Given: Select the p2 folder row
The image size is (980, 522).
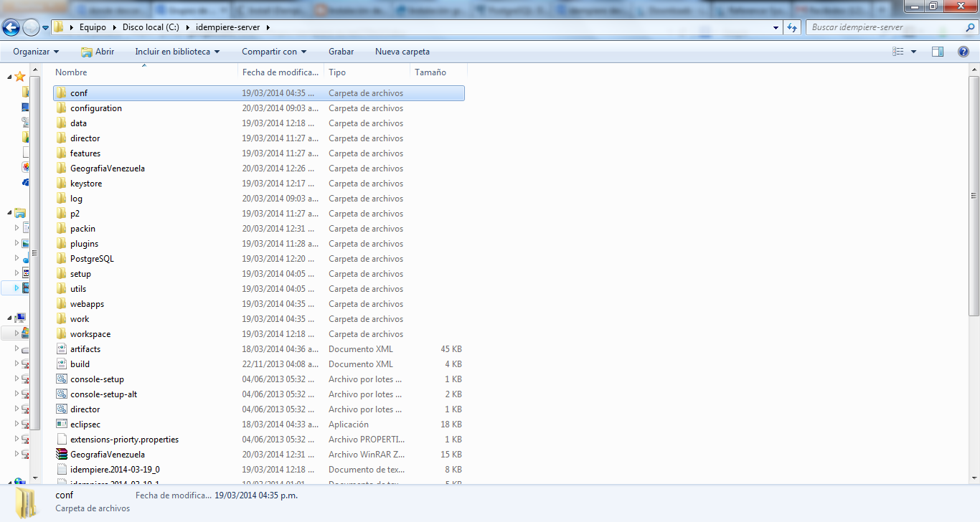Looking at the screenshot, I should (x=258, y=214).
